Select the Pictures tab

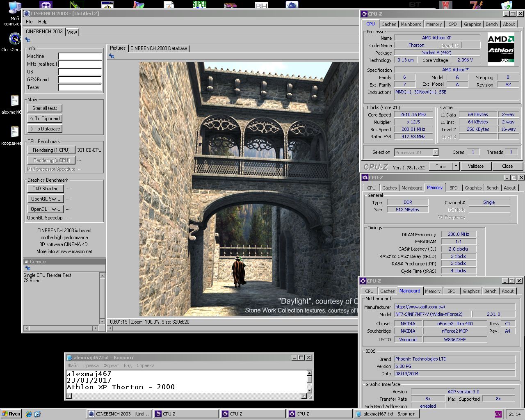(118, 48)
